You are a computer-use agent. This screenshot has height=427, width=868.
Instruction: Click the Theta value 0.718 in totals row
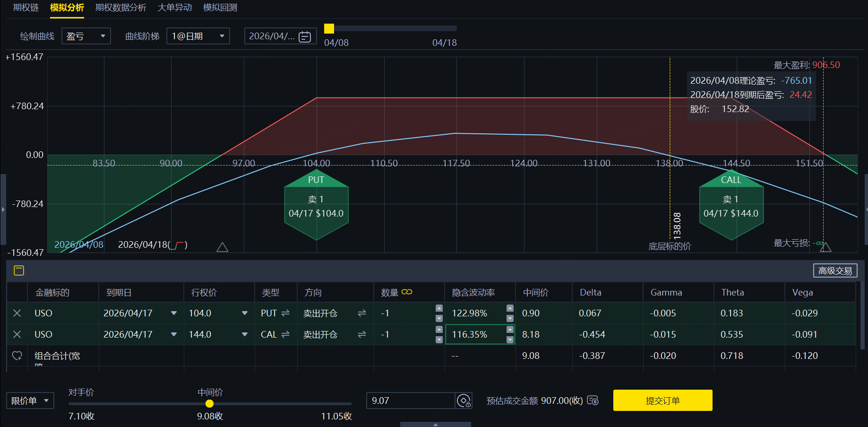click(732, 356)
